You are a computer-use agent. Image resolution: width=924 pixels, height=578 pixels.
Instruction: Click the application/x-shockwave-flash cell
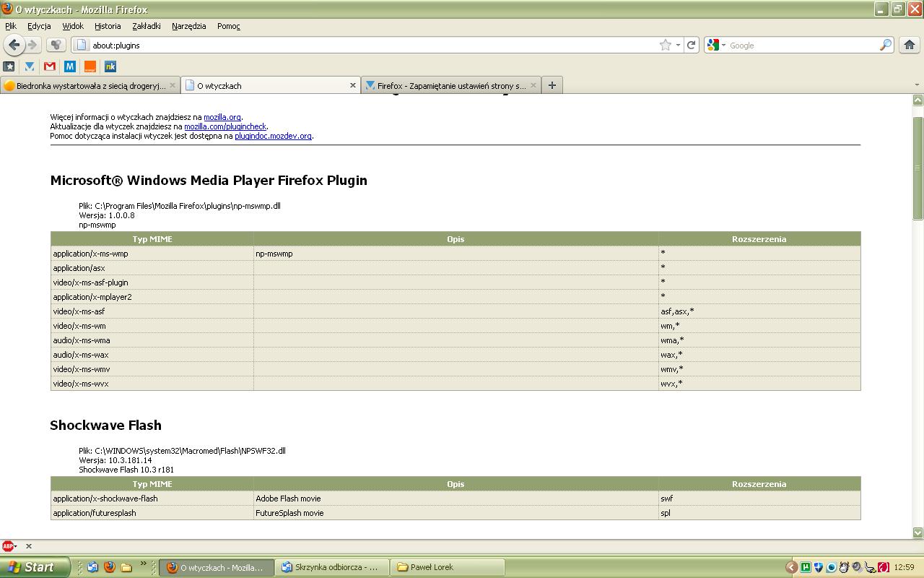[x=152, y=499]
